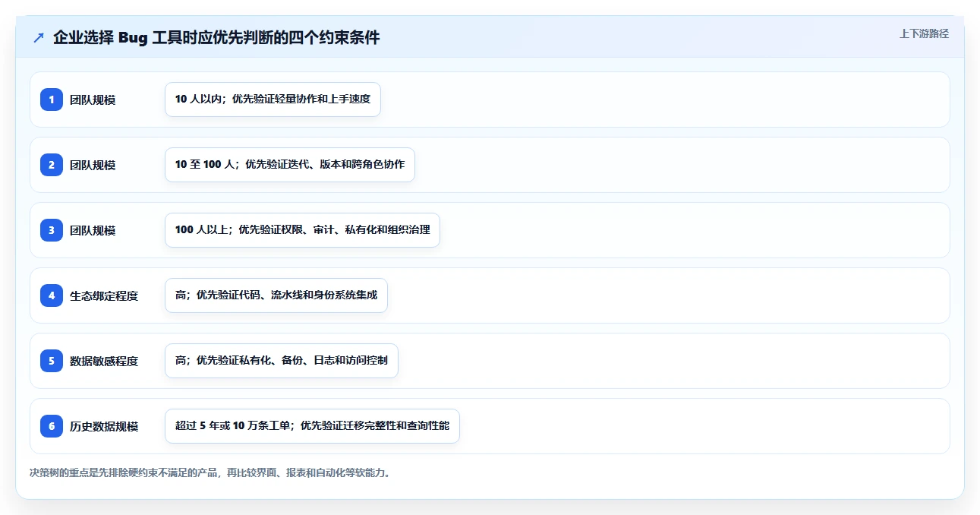The width and height of the screenshot is (980, 515).
Task: Click 团队规模 label in row 2
Action: (93, 165)
